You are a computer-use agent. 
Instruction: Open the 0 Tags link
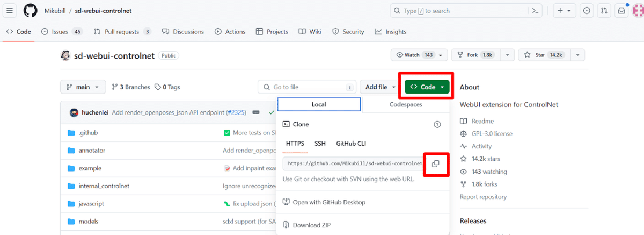(167, 87)
